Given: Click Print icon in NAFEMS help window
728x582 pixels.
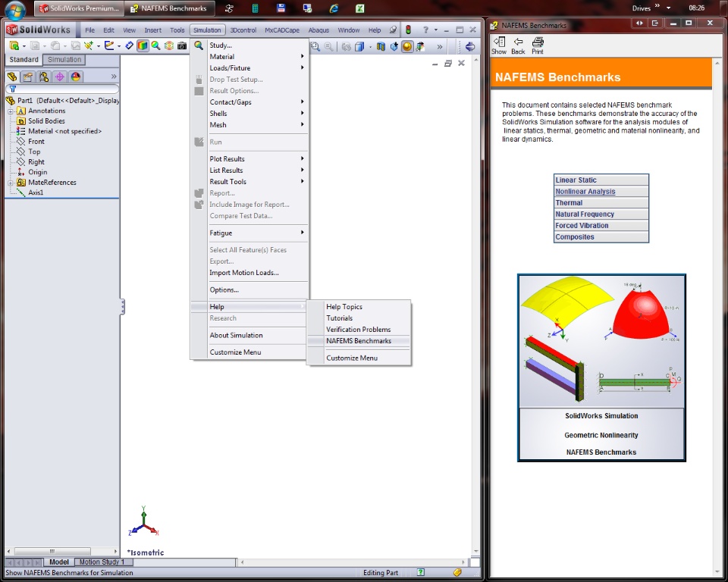Looking at the screenshot, I should point(538,45).
